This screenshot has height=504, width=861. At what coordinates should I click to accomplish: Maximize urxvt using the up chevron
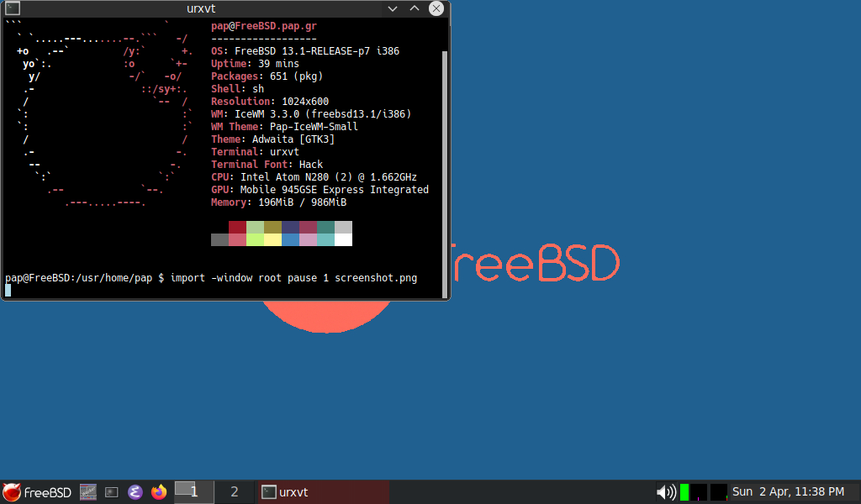(x=415, y=8)
